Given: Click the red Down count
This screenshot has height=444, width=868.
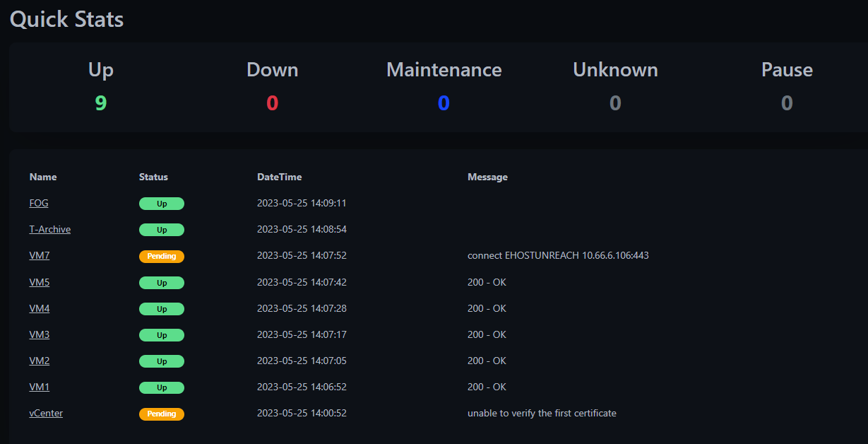Looking at the screenshot, I should pyautogui.click(x=273, y=103).
